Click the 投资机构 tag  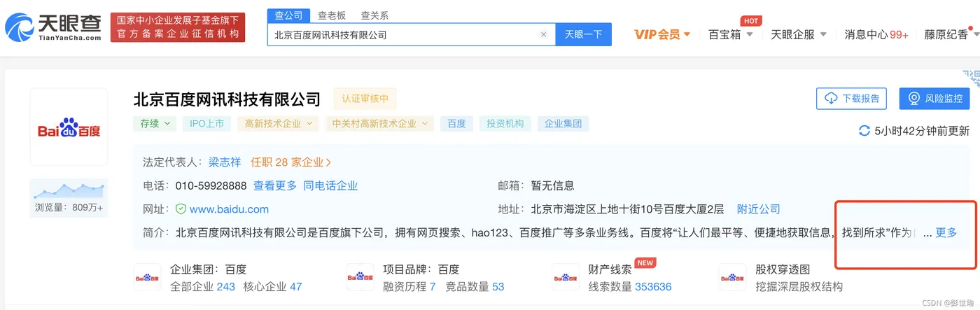click(x=505, y=124)
